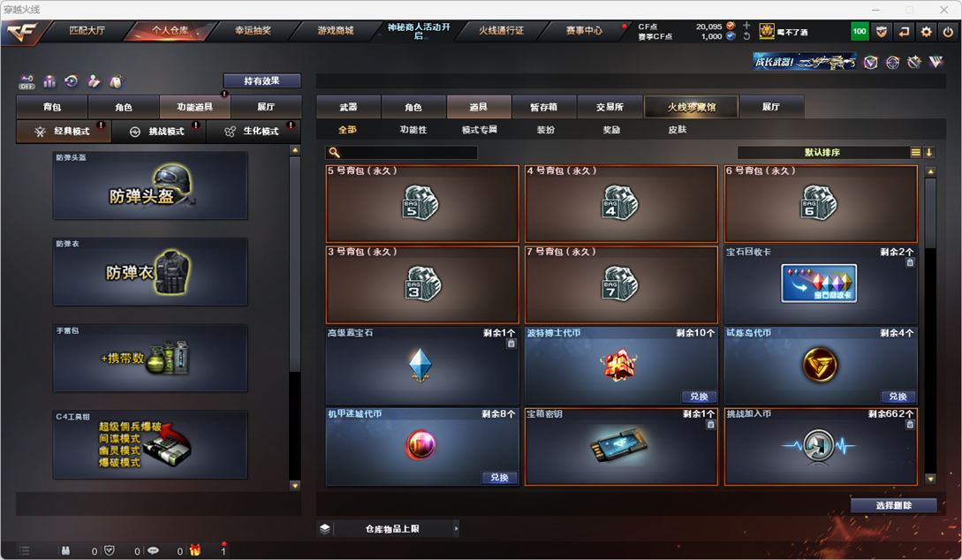The height and width of the screenshot is (560, 962).
Task: Toggle the OFF switch icon above 背包 tab
Action: click(27, 81)
